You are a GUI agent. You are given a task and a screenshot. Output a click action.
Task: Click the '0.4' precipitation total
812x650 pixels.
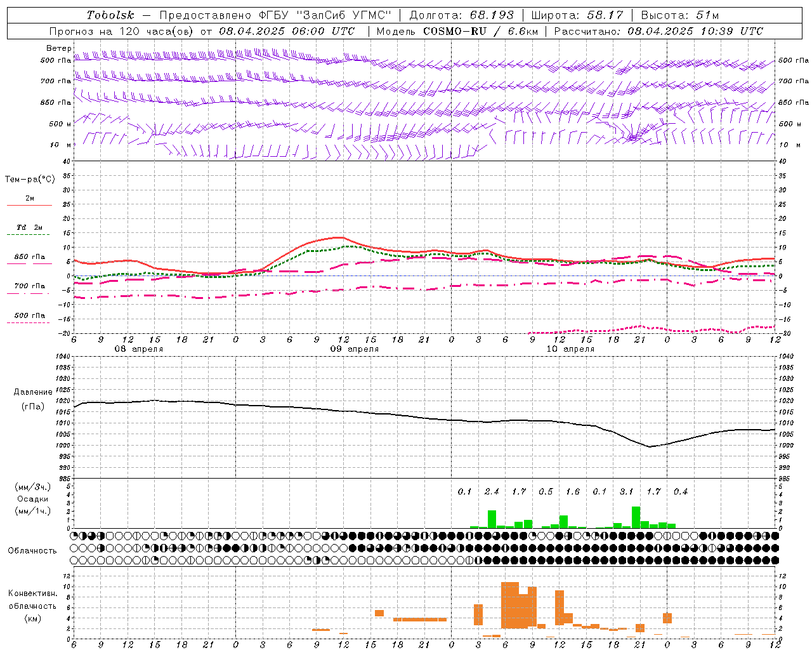[x=681, y=491]
